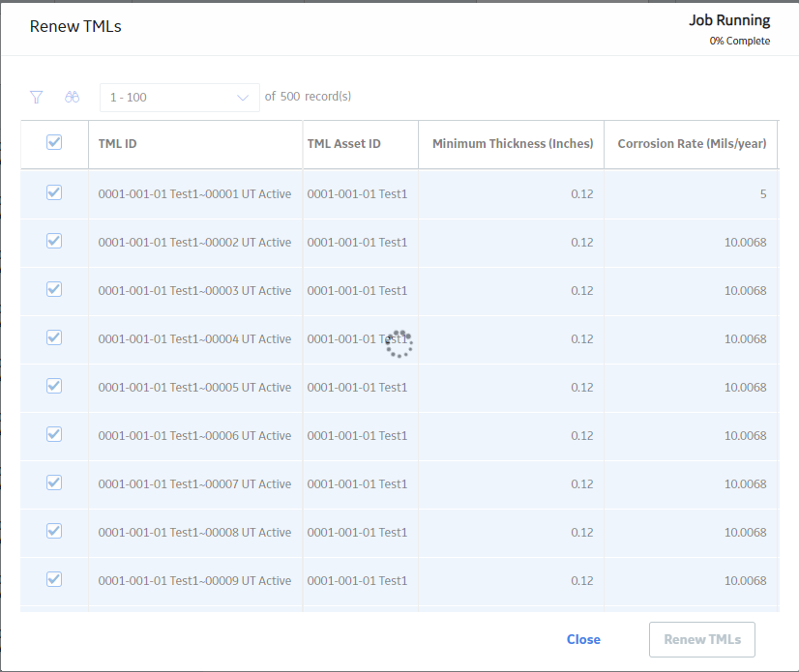This screenshot has height=672, width=799.
Task: Uncheck the row for Test1~00001 UT Active
Action: pos(54,192)
